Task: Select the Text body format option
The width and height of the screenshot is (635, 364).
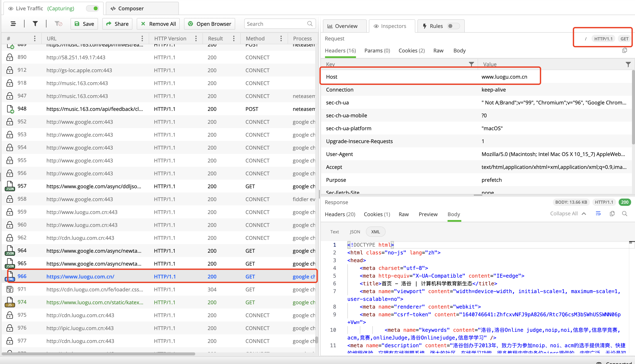Action: (334, 232)
